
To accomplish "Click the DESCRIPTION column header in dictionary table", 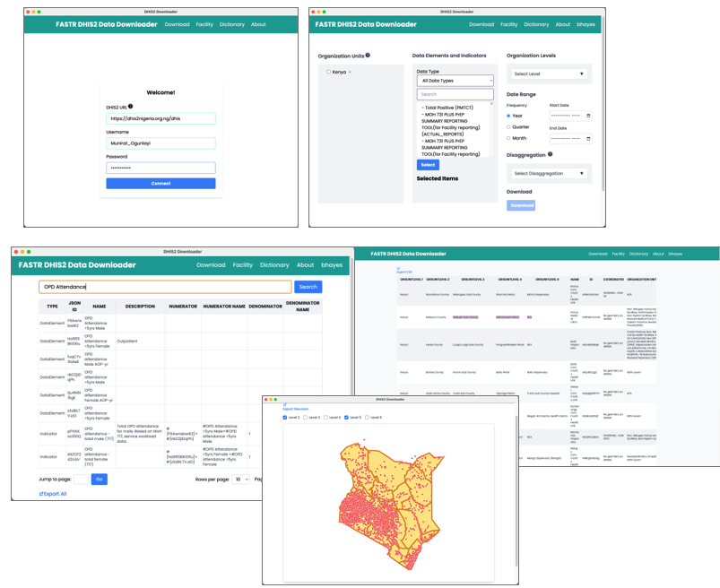I will (x=140, y=307).
